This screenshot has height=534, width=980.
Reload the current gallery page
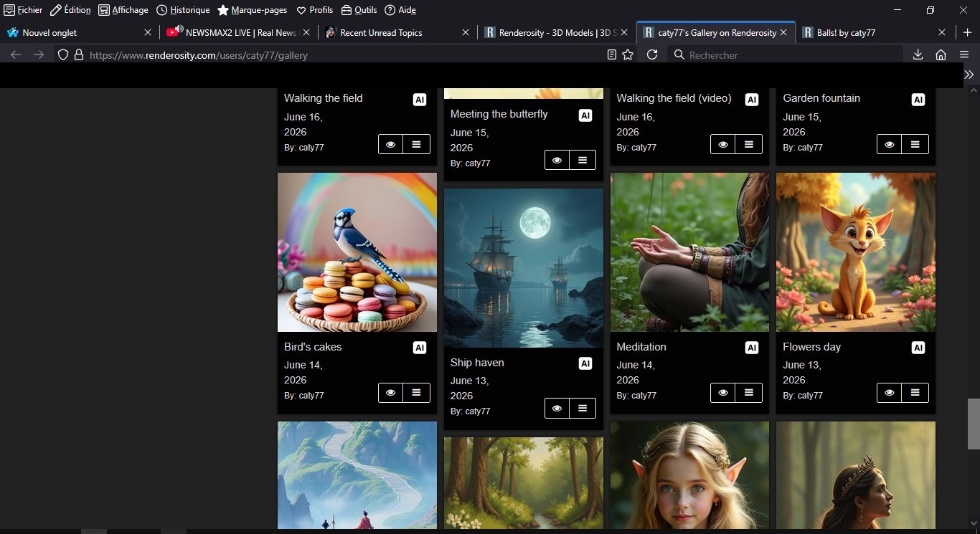pyautogui.click(x=652, y=54)
